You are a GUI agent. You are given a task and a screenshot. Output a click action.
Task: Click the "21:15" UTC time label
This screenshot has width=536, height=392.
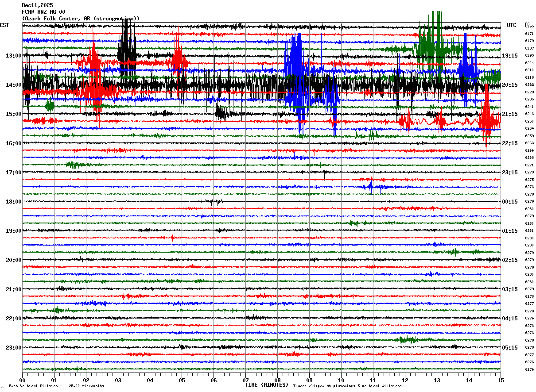click(510, 114)
